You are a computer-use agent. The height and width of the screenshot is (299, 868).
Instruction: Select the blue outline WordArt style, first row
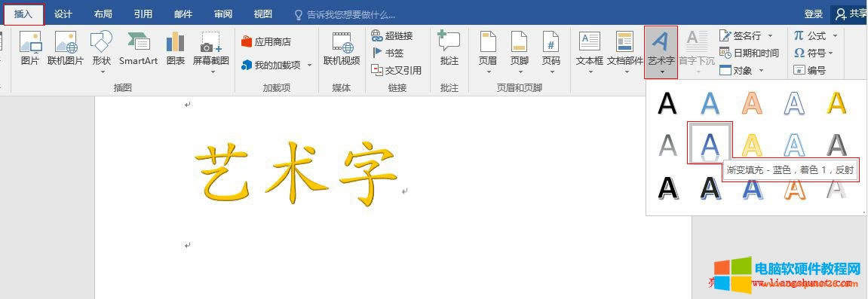tap(794, 103)
